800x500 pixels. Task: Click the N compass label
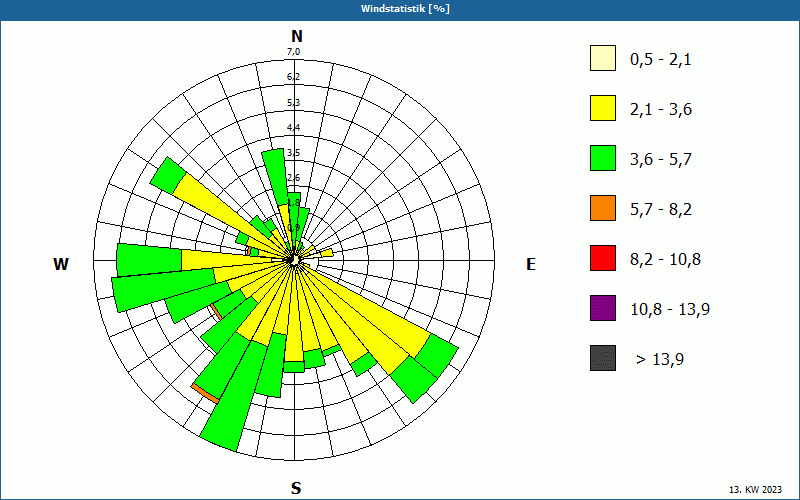[297, 36]
